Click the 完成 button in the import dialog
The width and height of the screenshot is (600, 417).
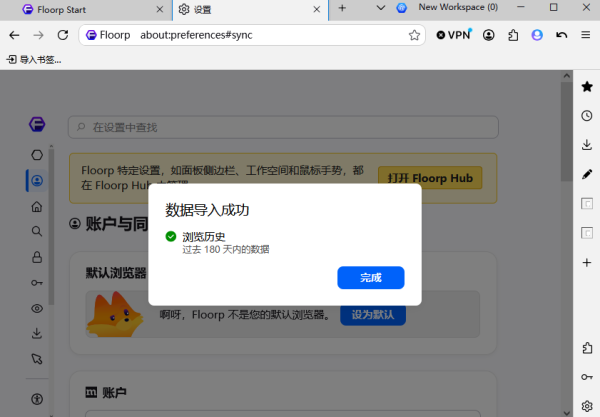click(370, 277)
